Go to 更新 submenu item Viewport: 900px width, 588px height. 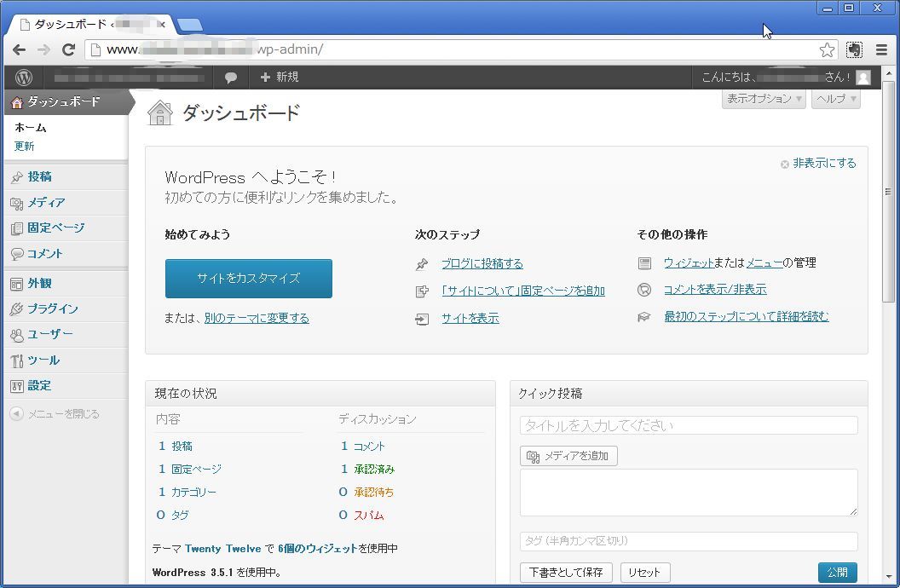coord(25,147)
